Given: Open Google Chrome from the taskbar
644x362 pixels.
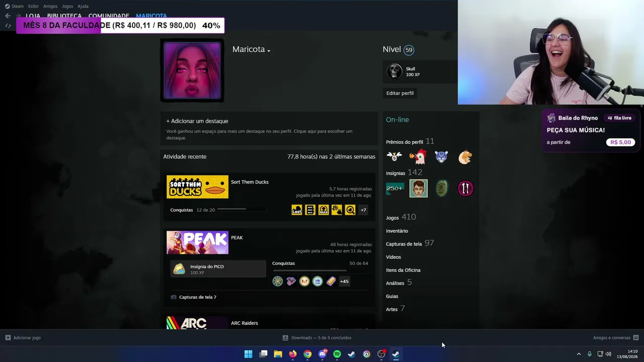Looking at the screenshot, I should click(x=307, y=354).
